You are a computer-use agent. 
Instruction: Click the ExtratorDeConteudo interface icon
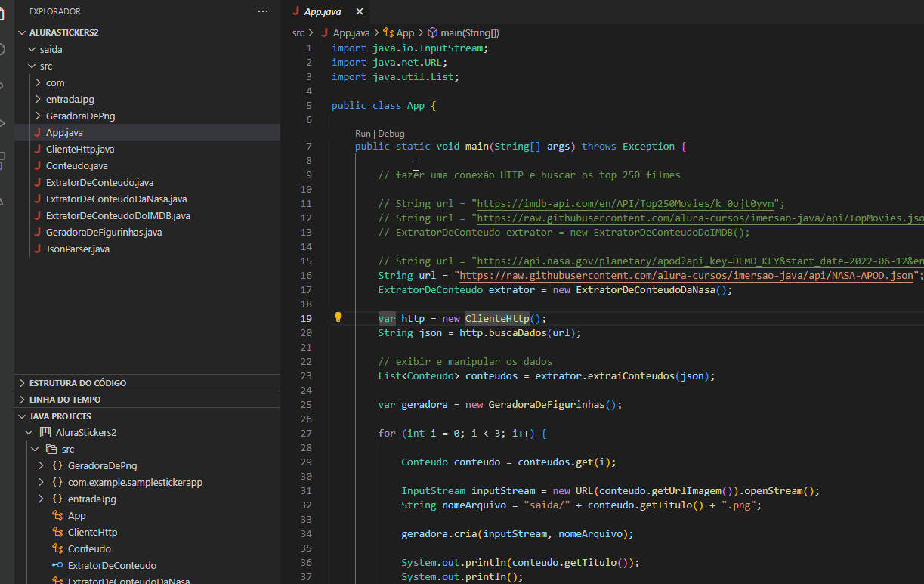click(57, 565)
